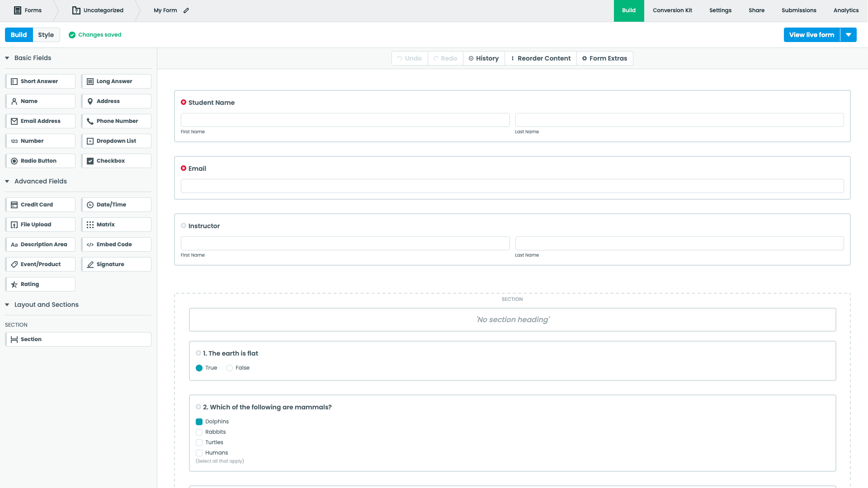This screenshot has height=488, width=868.
Task: Click the Signature pen icon
Action: click(90, 264)
